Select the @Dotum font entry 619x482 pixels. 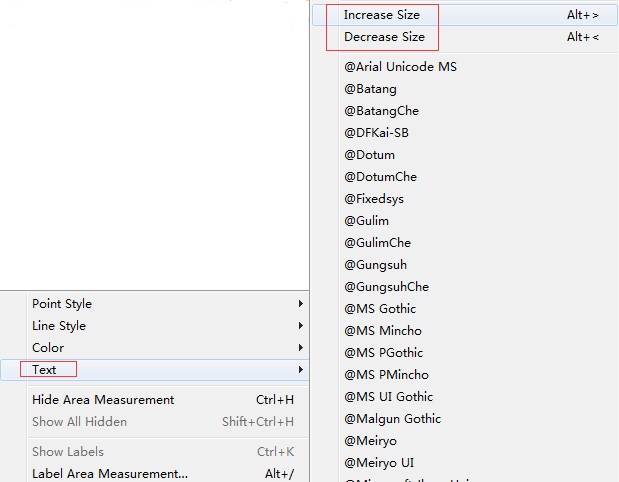pyautogui.click(x=370, y=155)
